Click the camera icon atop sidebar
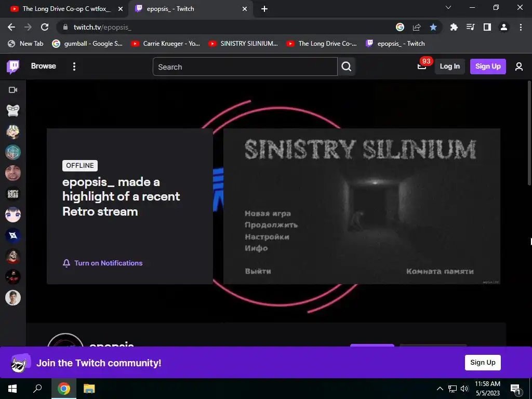This screenshot has height=399, width=532. click(x=13, y=90)
